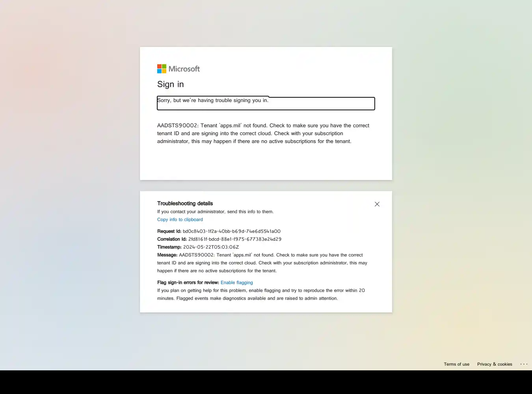The height and width of the screenshot is (394, 532).
Task: Click the Message label in troubleshooting details
Action: tap(167, 255)
